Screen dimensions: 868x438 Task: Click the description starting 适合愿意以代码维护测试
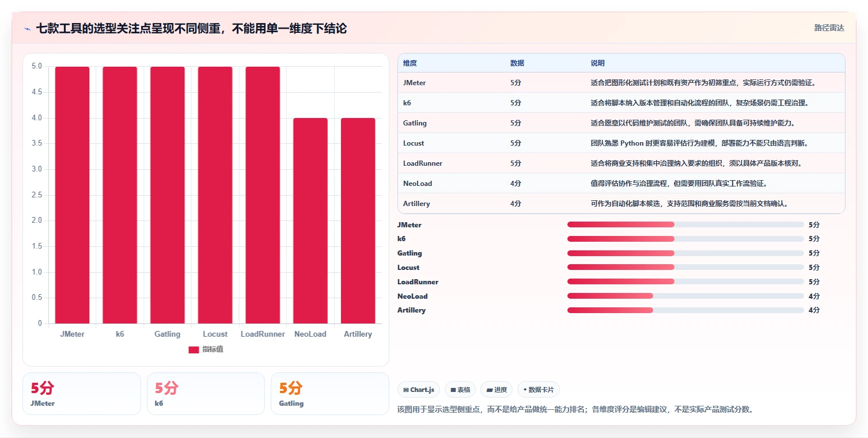click(693, 123)
